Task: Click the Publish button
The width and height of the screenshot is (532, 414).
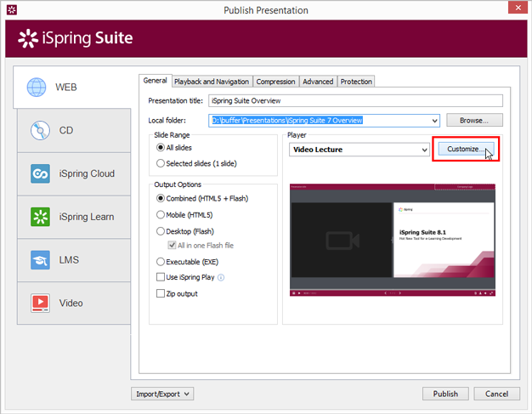Action: click(x=445, y=394)
